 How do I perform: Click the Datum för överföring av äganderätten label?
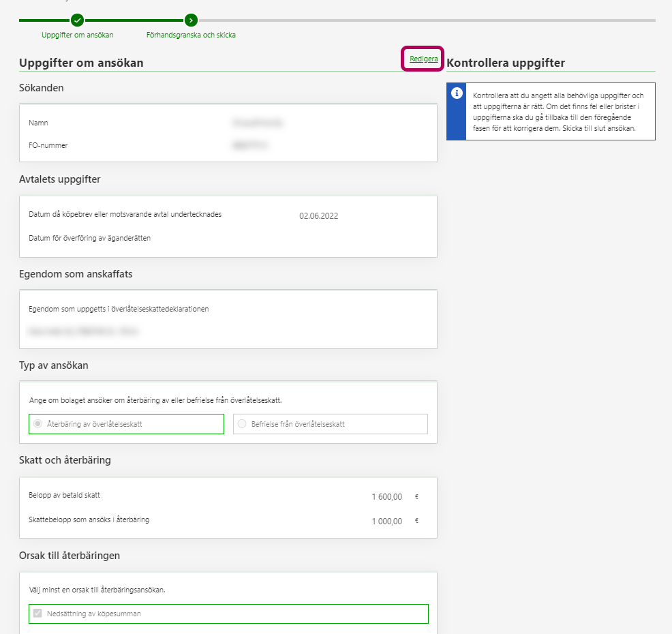[x=89, y=239]
